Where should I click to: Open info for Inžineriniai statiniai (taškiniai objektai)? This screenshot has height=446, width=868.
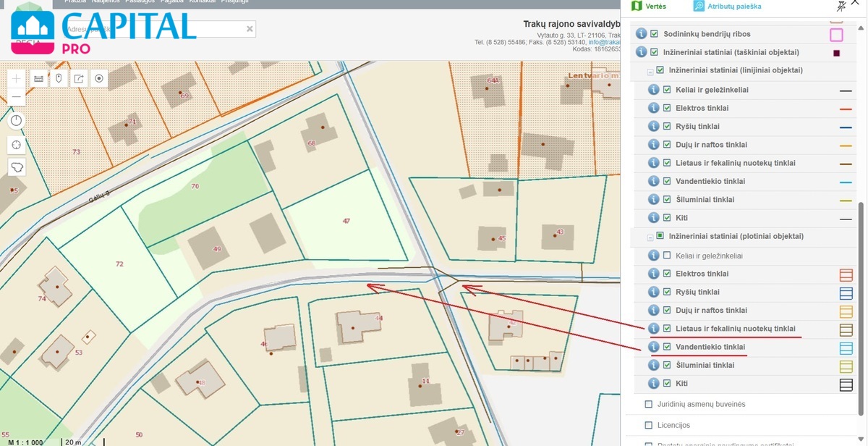click(x=640, y=52)
